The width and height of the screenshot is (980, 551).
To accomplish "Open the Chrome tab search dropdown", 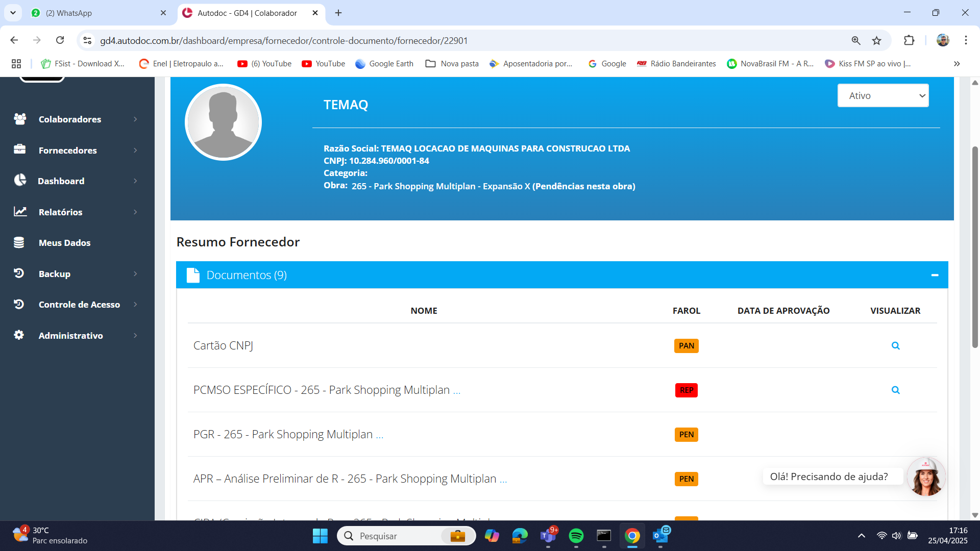I will tap(13, 13).
